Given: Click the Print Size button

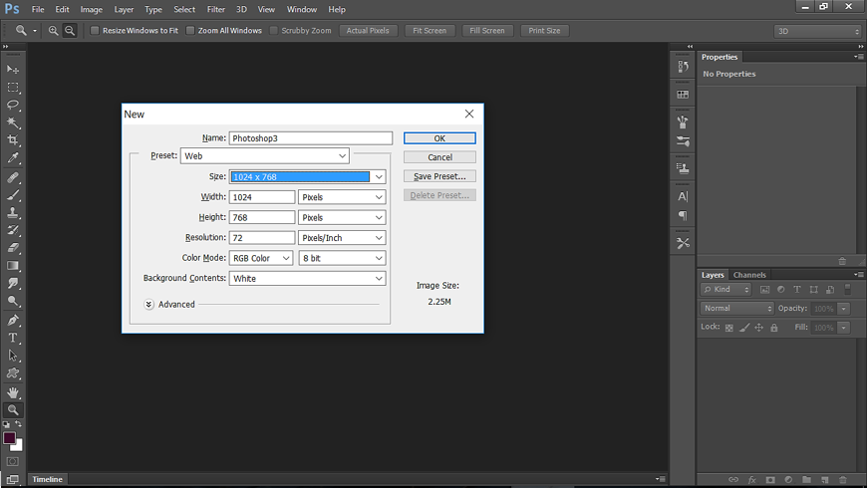Looking at the screenshot, I should tap(544, 31).
